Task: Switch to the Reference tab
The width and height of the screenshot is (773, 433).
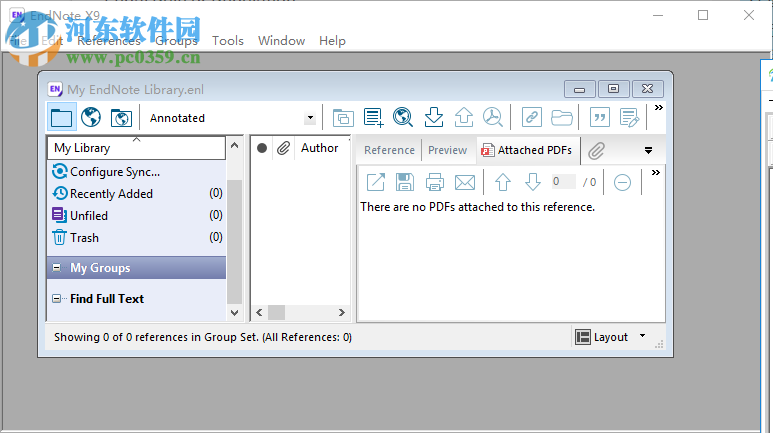Action: coord(389,150)
